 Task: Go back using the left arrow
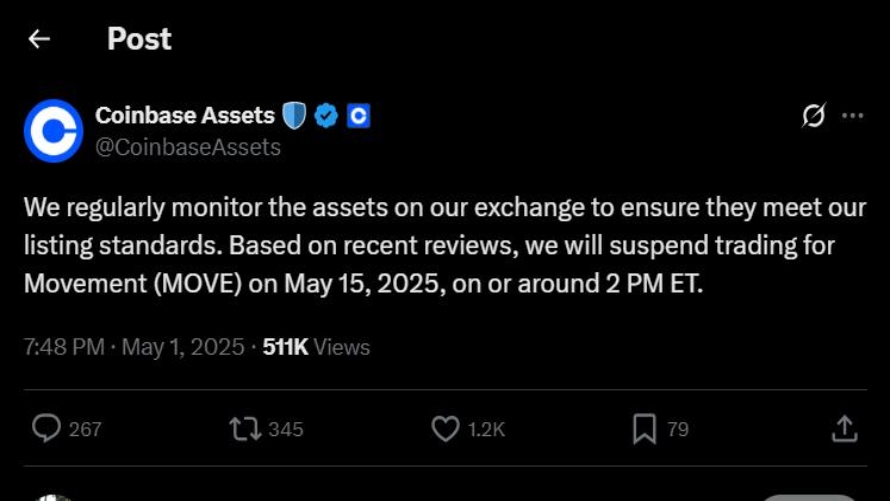tap(39, 39)
